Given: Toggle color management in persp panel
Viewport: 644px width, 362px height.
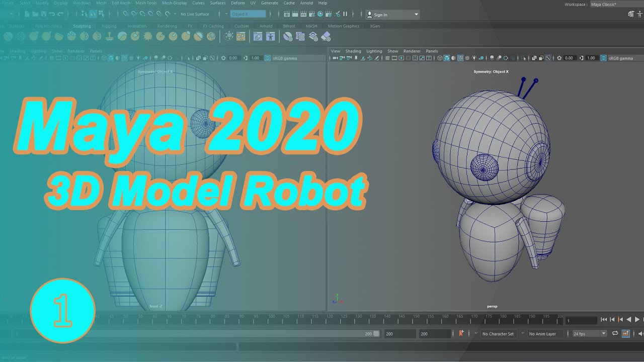Looking at the screenshot, I should 604,58.
